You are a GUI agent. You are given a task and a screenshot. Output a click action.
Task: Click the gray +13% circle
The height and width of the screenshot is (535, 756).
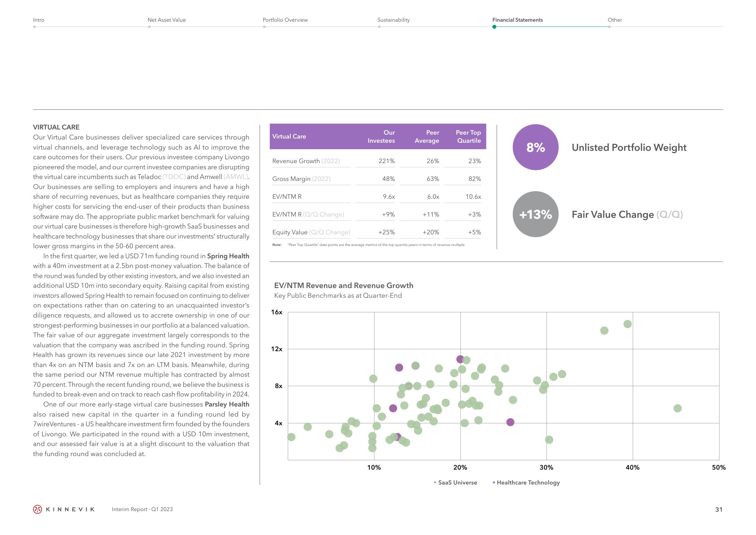click(535, 214)
